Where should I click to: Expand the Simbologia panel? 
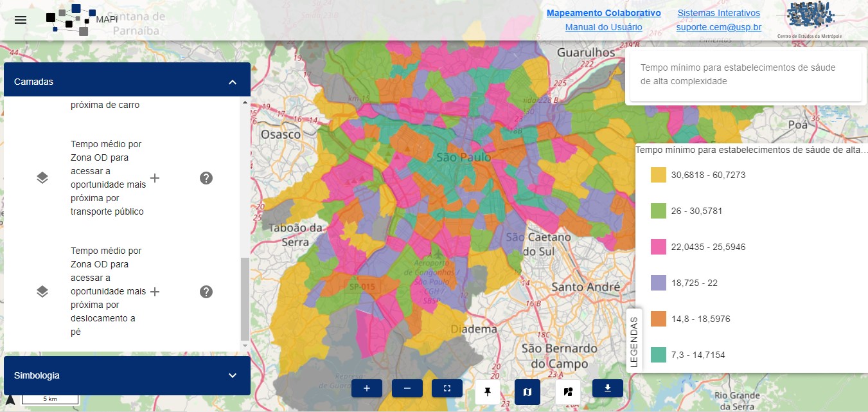click(233, 375)
